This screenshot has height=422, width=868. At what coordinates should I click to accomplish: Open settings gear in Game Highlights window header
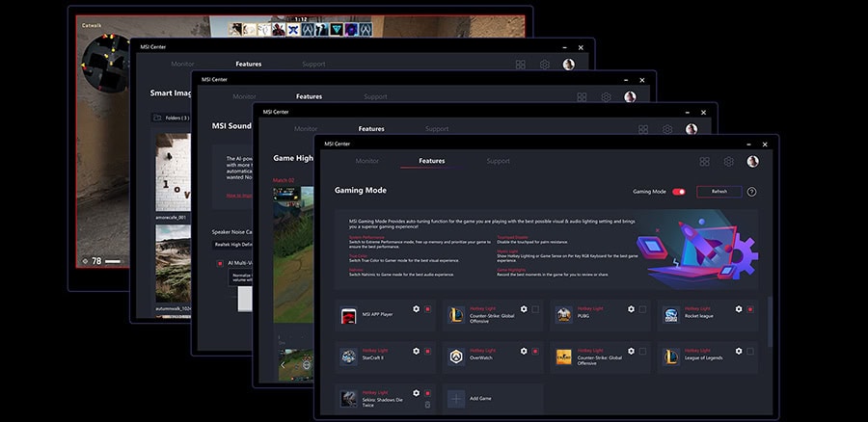click(x=667, y=129)
